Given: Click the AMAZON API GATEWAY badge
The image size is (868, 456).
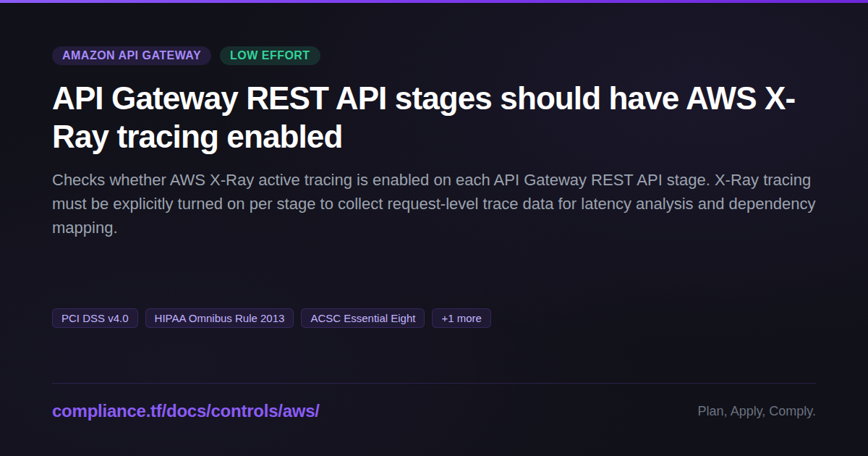Looking at the screenshot, I should tap(132, 56).
